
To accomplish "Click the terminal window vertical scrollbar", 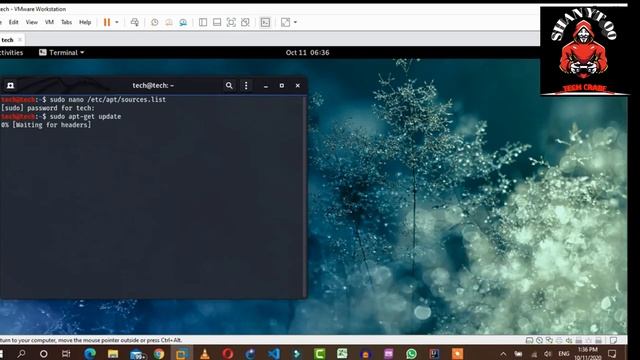I will click(x=304, y=196).
